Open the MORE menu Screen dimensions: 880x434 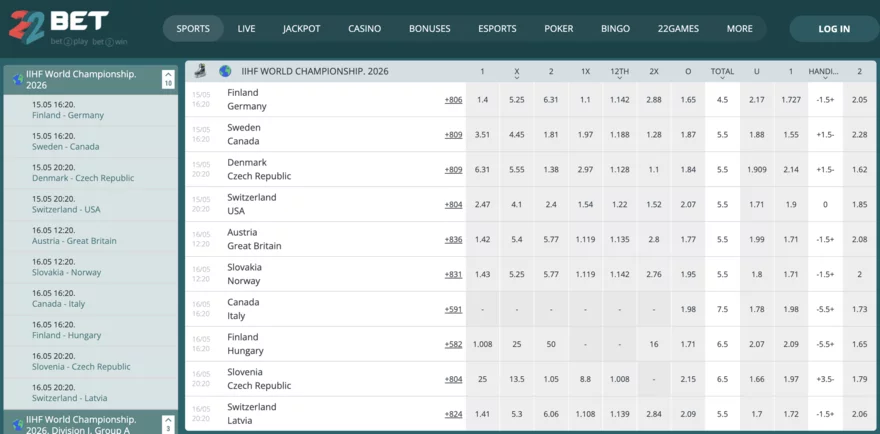click(x=740, y=29)
